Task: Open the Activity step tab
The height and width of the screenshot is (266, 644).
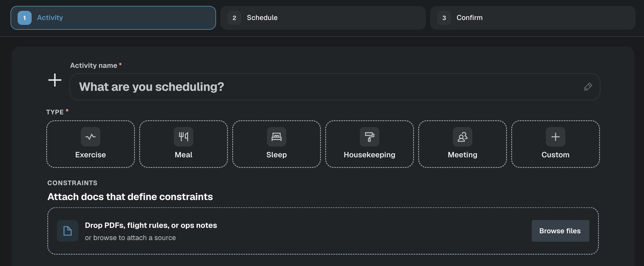Action: click(113, 18)
